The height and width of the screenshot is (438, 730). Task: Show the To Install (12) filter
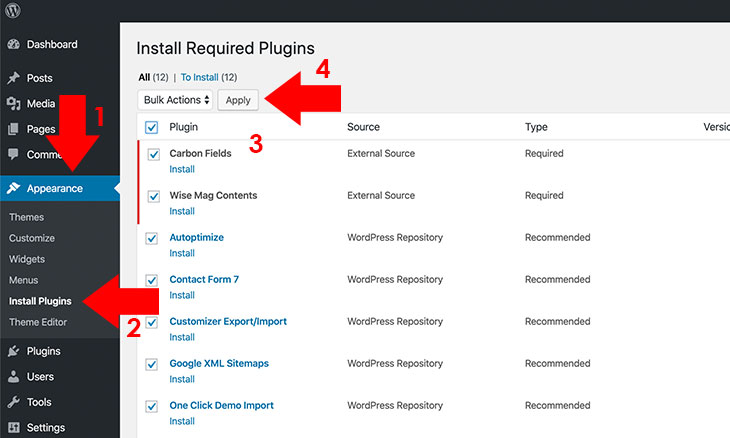pyautogui.click(x=209, y=77)
